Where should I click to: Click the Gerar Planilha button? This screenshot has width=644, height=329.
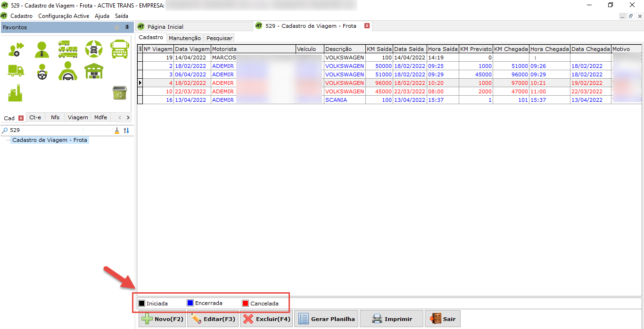[327, 319]
